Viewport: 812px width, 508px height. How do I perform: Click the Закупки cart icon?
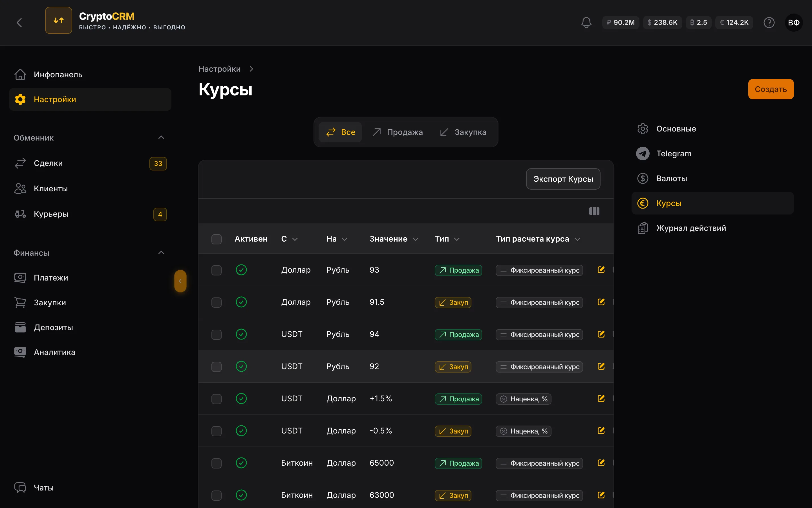click(20, 302)
